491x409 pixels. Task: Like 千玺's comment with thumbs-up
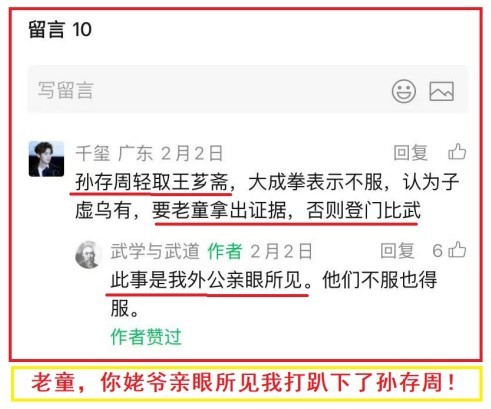tap(457, 152)
